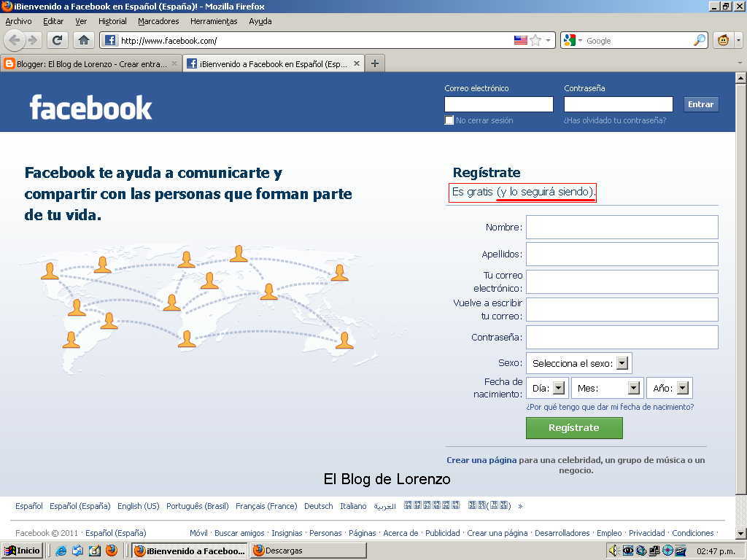Click the login Contraseña field in header
The height and width of the screenshot is (560, 747).
point(619,104)
